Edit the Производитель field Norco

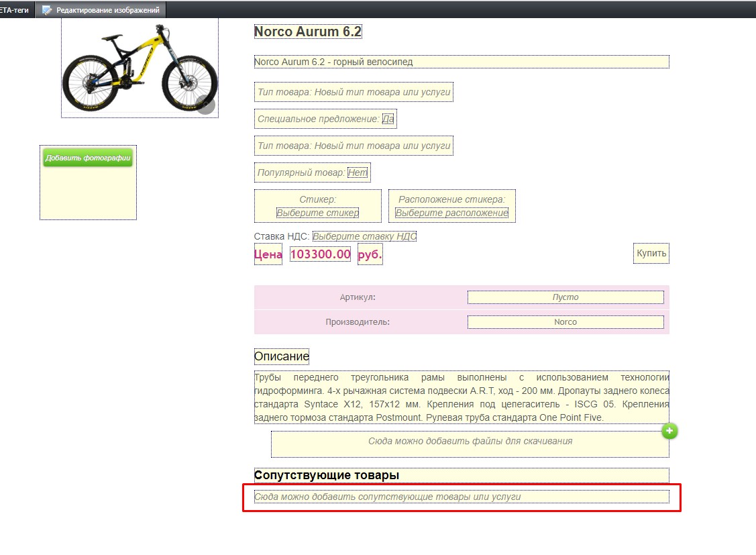[x=565, y=321]
